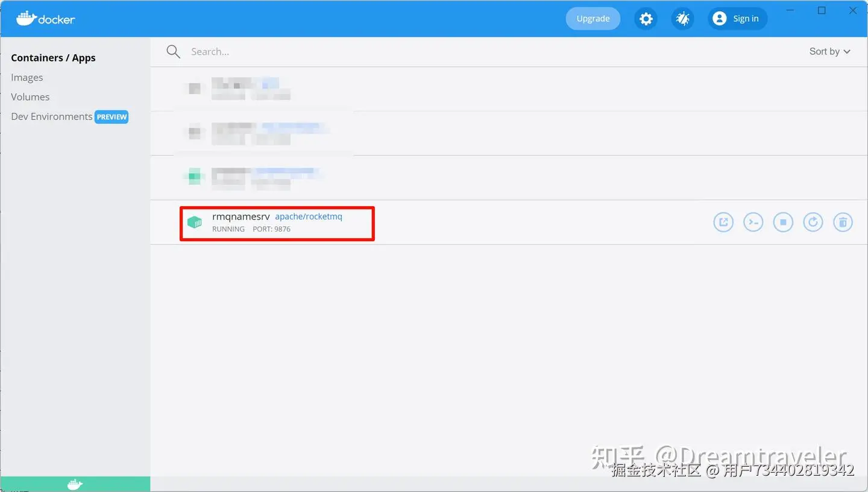The height and width of the screenshot is (492, 868).
Task: Stop the rmqnamesrv container
Action: (783, 222)
